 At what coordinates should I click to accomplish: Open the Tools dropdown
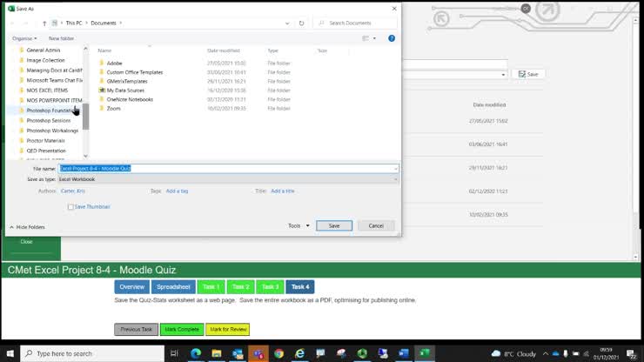(x=299, y=225)
